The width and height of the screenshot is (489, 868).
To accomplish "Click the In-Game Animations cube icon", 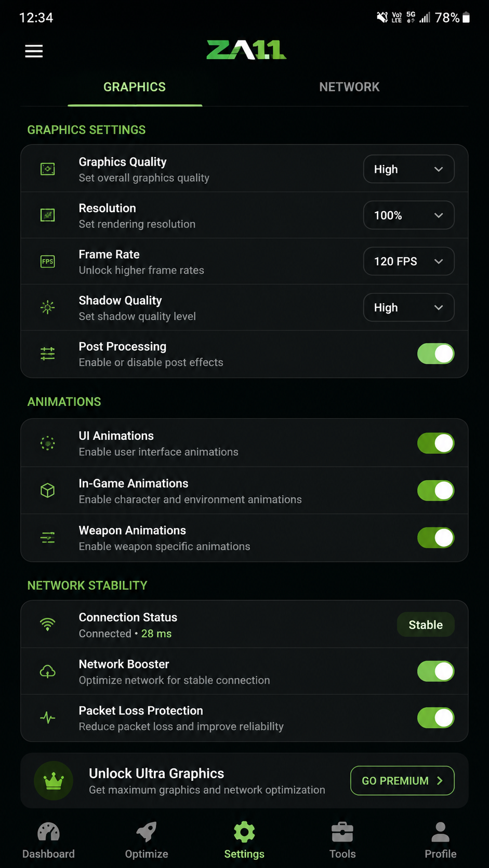I will (x=48, y=491).
